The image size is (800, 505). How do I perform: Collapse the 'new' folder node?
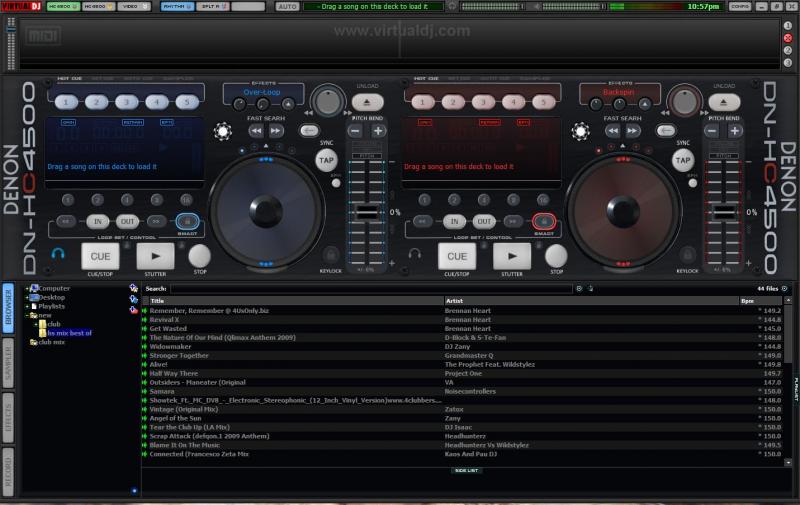click(27, 315)
